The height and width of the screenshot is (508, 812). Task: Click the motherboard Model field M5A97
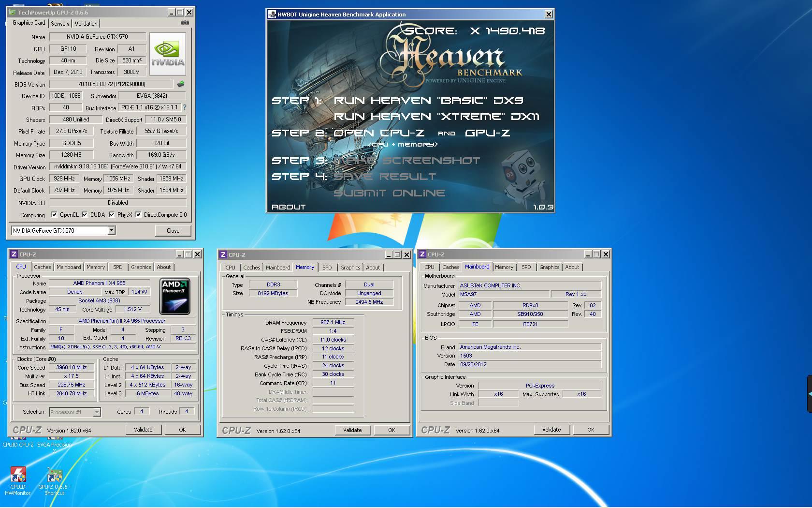(x=504, y=294)
